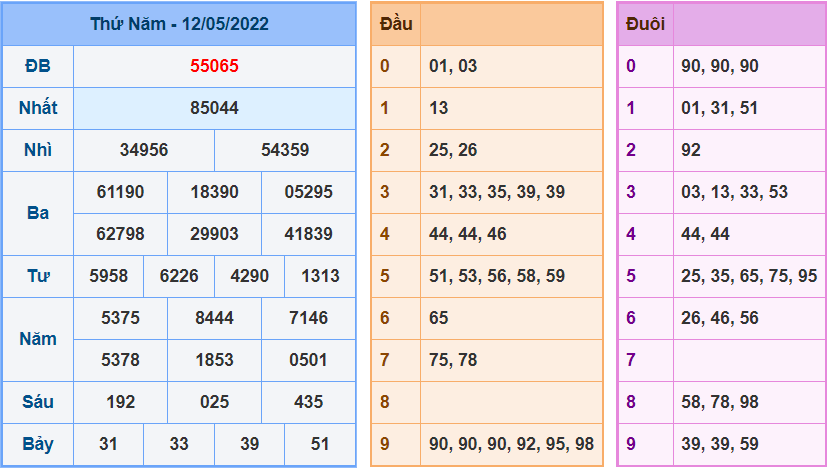827x468 pixels.
Task: Click the header "Thứ Năm - 12/05/2022"
Action: coord(179,24)
